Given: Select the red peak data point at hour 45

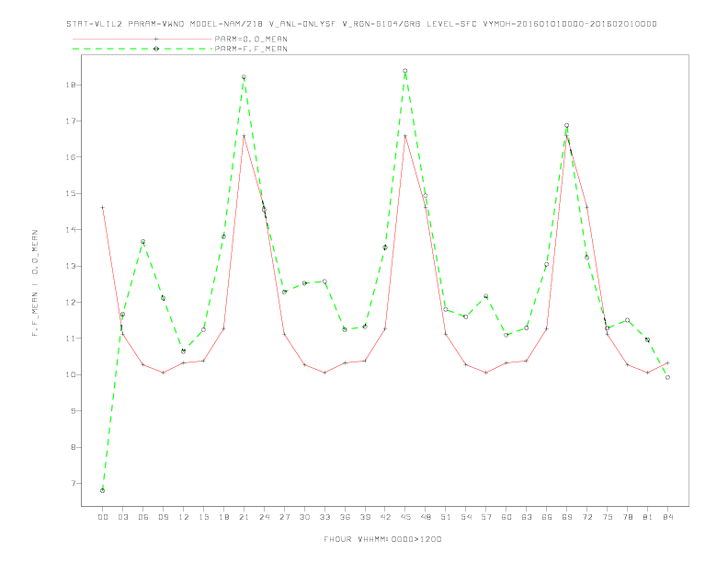Looking at the screenshot, I should point(405,136).
